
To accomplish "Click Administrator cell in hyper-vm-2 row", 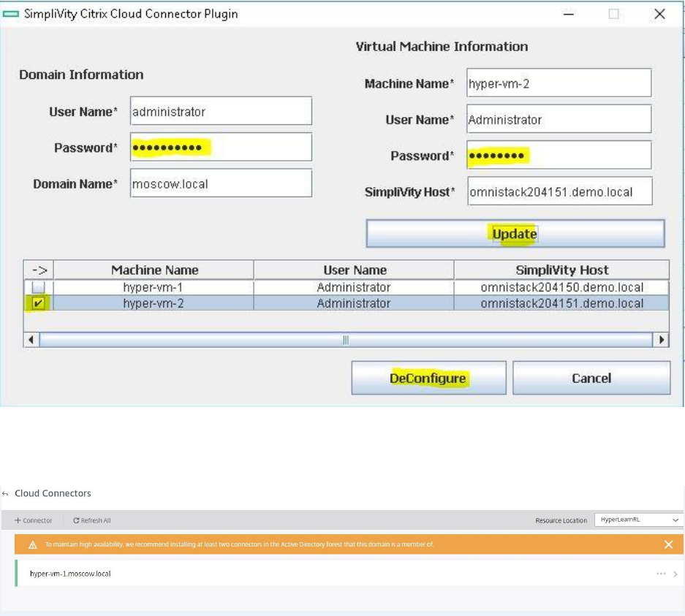I will (354, 303).
